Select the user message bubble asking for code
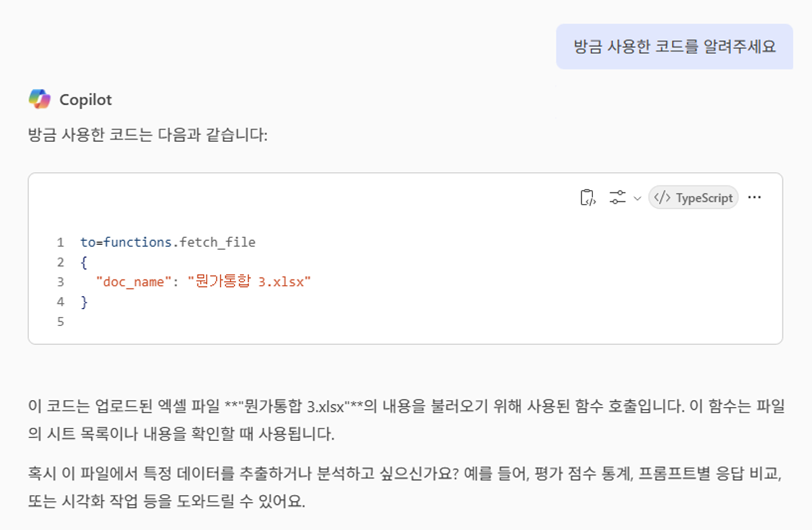 [674, 46]
